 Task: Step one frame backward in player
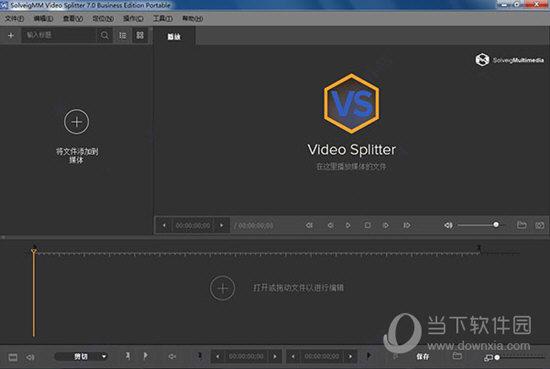pos(330,225)
